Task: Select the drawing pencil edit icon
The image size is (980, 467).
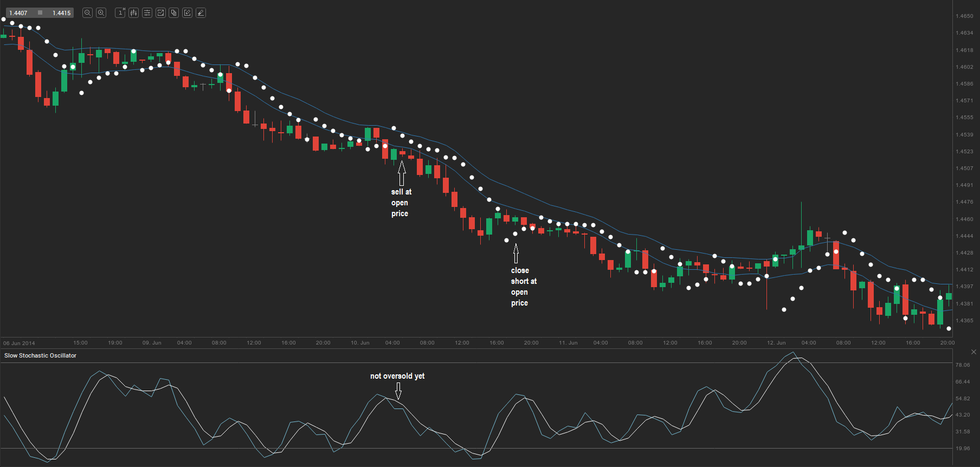Action: 187,13
